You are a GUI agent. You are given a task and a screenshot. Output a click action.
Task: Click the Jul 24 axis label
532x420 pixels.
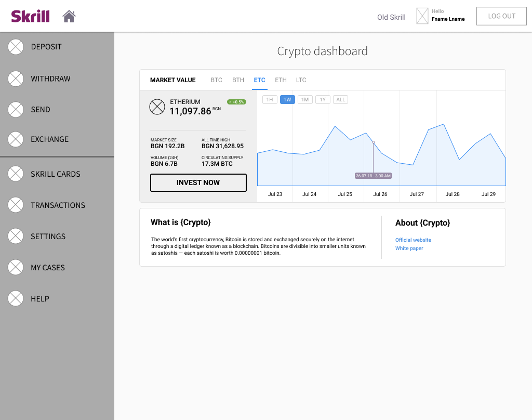(309, 194)
